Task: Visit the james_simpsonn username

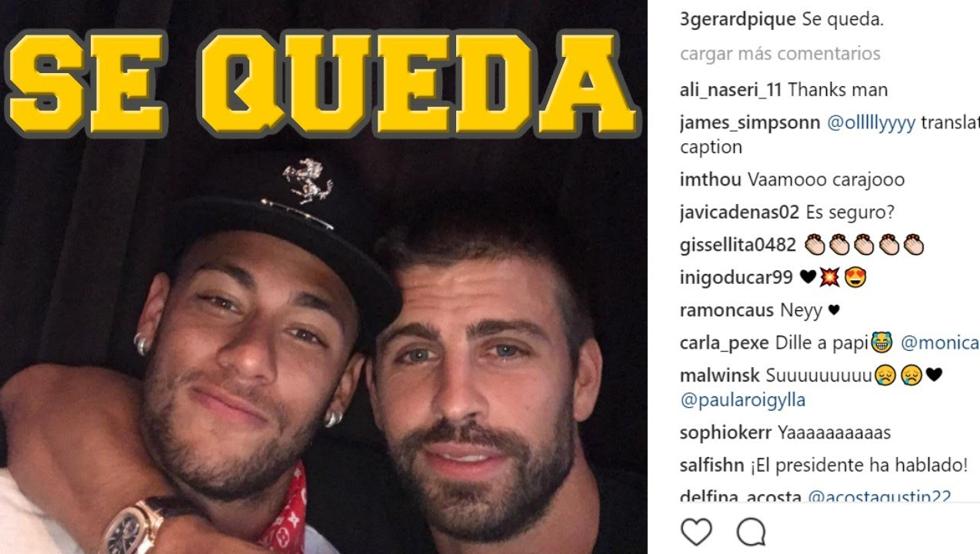Action: pyautogui.click(x=750, y=123)
